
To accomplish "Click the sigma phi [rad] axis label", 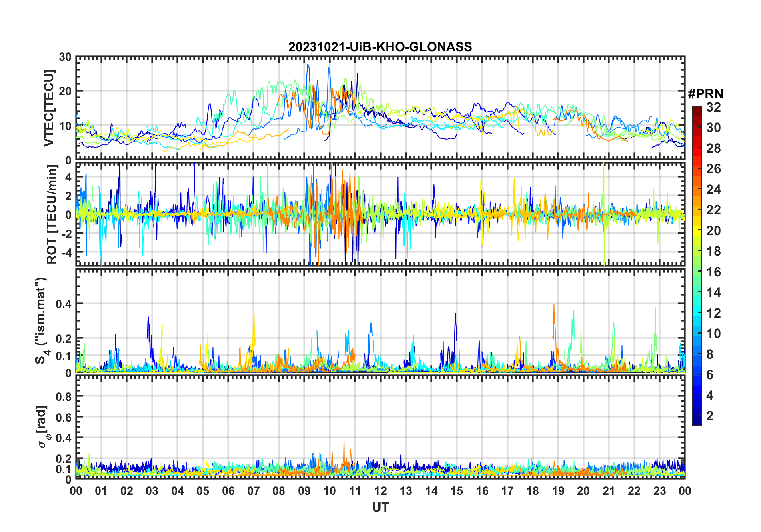I will [x=42, y=427].
